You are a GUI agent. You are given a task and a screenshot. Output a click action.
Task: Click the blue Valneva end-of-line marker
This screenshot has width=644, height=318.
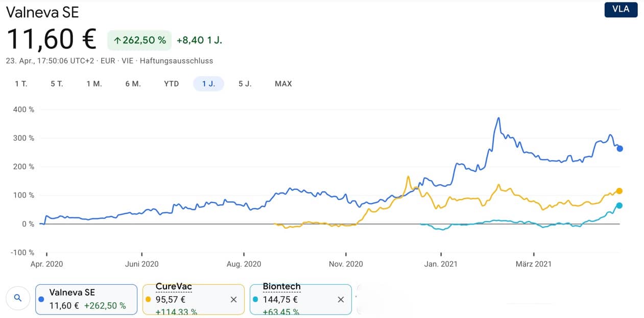click(x=619, y=149)
